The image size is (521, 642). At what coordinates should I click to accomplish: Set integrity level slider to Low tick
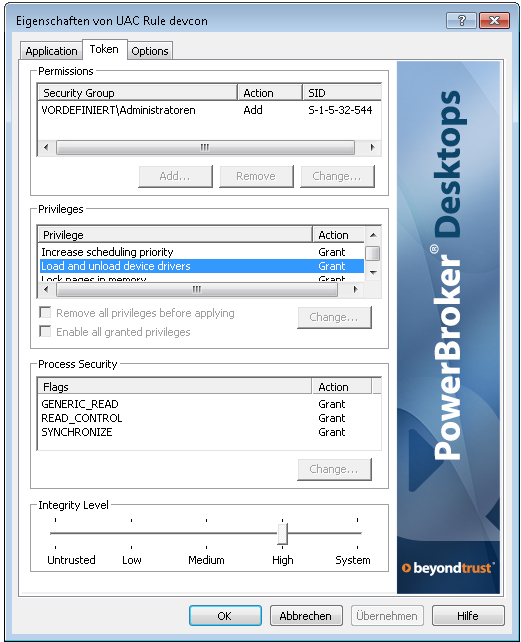131,533
